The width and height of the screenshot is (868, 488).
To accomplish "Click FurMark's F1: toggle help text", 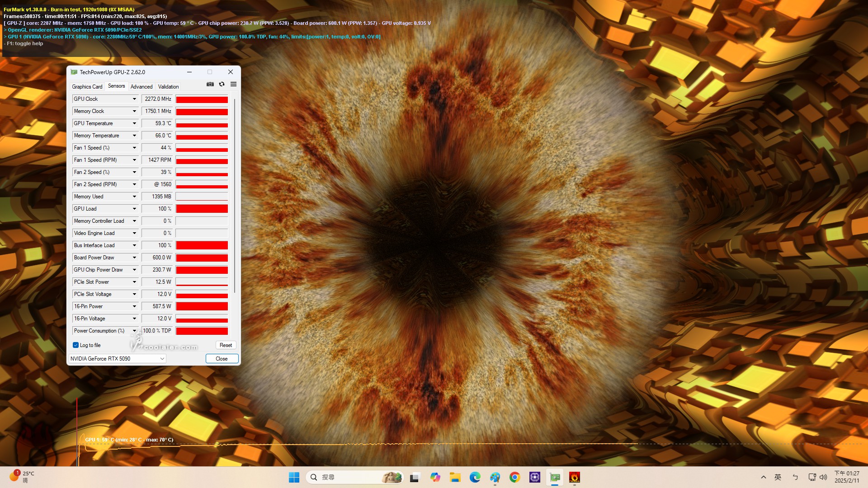I will [x=24, y=43].
